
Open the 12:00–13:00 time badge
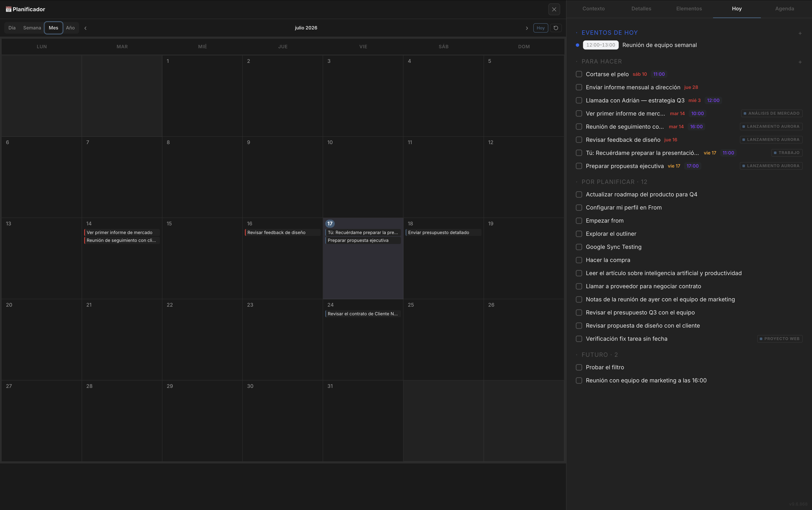pyautogui.click(x=600, y=45)
